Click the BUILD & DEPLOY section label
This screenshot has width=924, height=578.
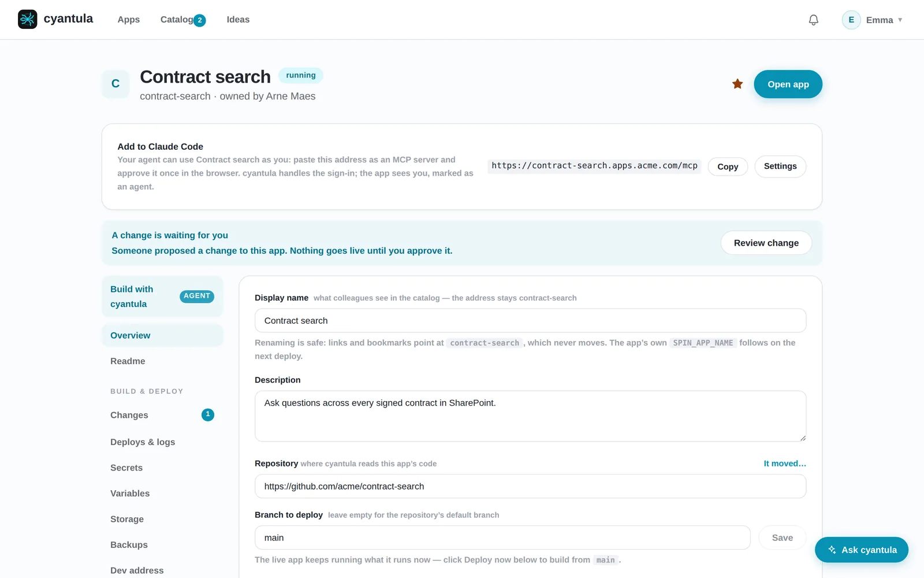coord(147,391)
